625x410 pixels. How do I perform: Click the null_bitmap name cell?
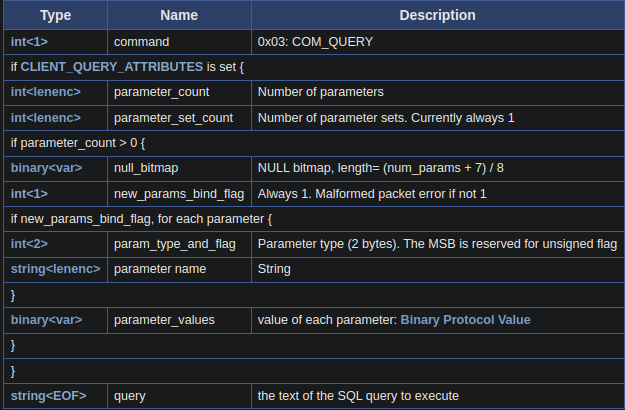(x=179, y=168)
